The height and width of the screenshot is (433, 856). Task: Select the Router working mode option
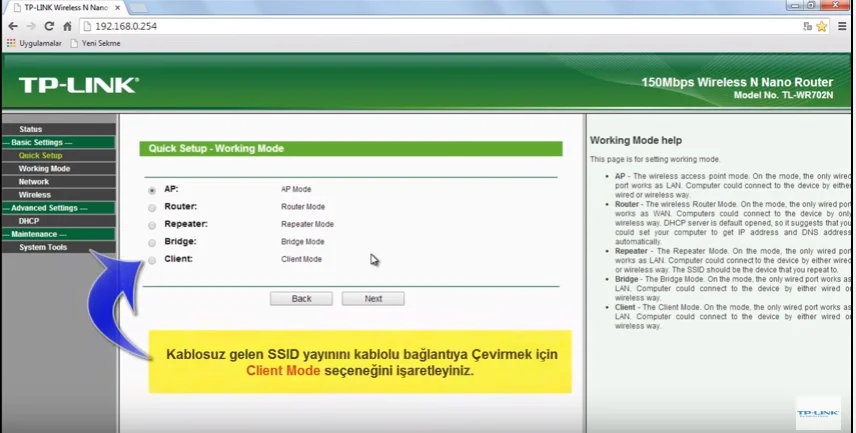152,207
